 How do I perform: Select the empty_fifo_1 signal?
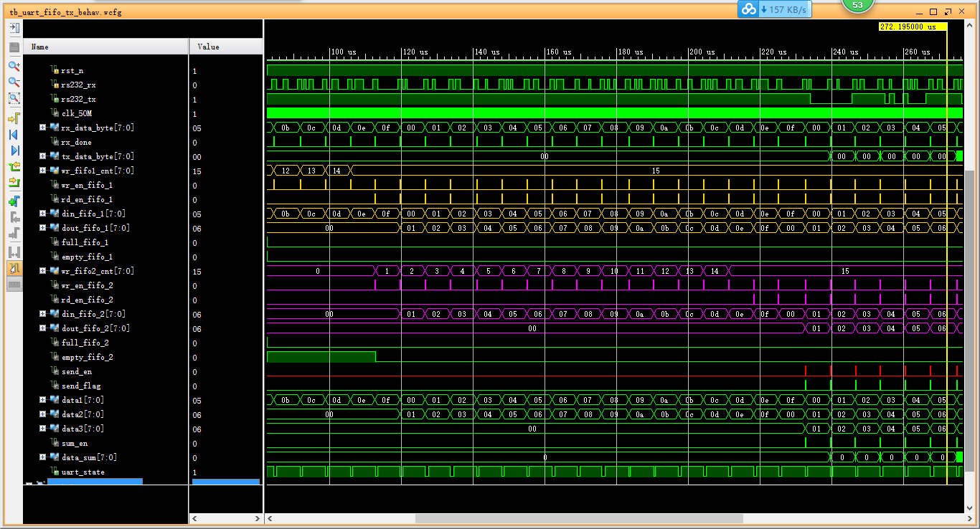tap(86, 257)
